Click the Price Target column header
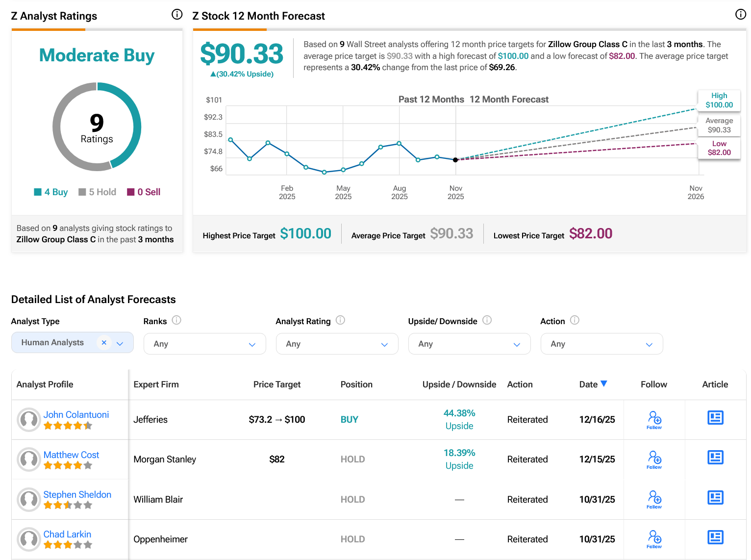Screen dimensions: 751x560 (x=276, y=384)
